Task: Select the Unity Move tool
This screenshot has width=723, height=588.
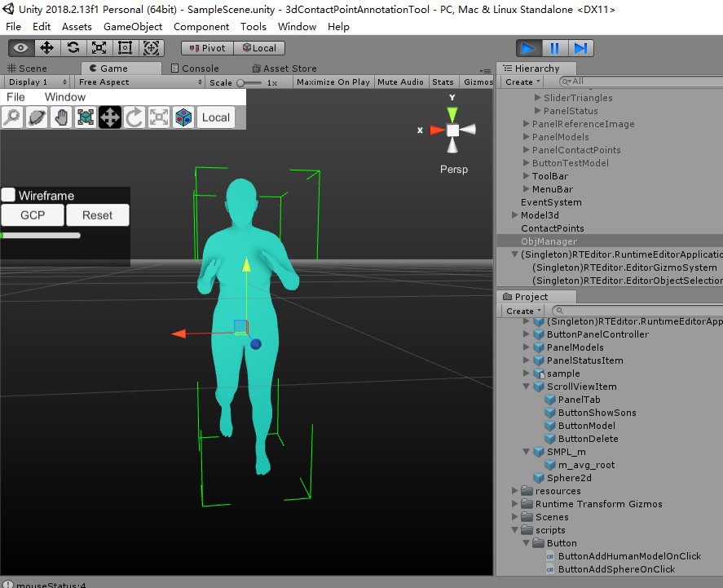Action: (47, 48)
